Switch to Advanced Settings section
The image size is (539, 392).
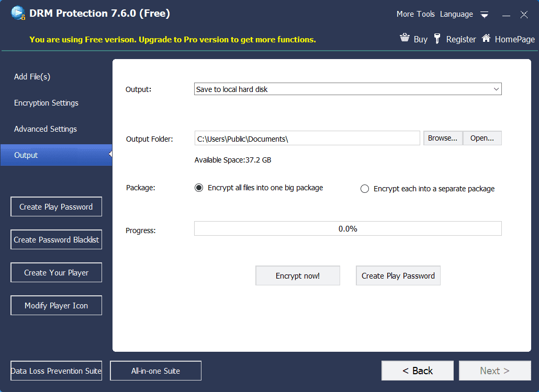click(x=46, y=129)
